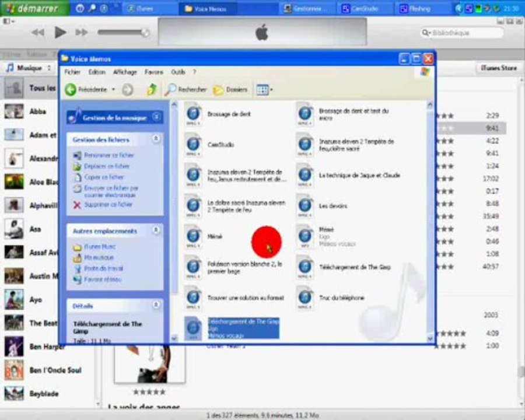525x420 pixels.
Task: Click Copier ce fichier link
Action: coord(104,177)
